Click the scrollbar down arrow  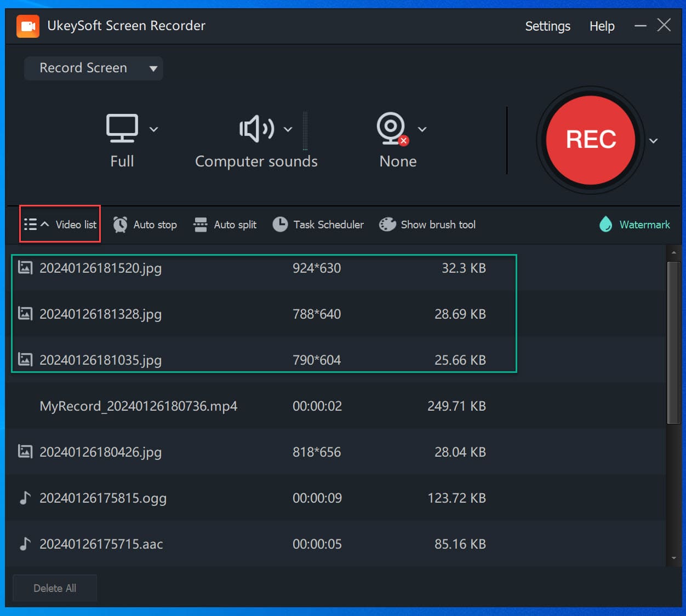[673, 559]
